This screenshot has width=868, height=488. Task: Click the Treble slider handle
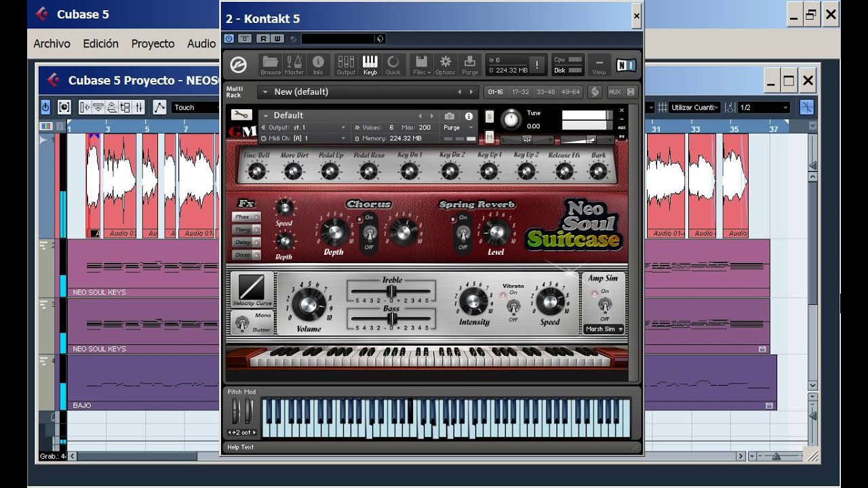(391, 291)
